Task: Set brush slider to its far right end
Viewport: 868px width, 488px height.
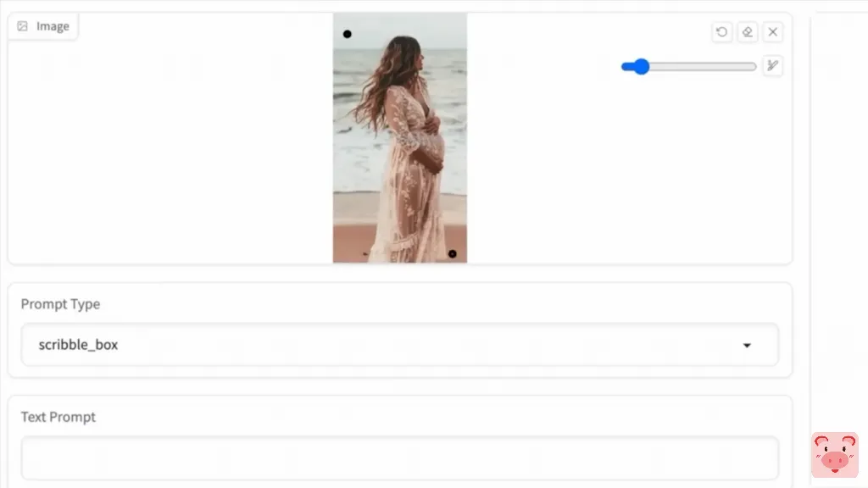Action: tap(754, 66)
